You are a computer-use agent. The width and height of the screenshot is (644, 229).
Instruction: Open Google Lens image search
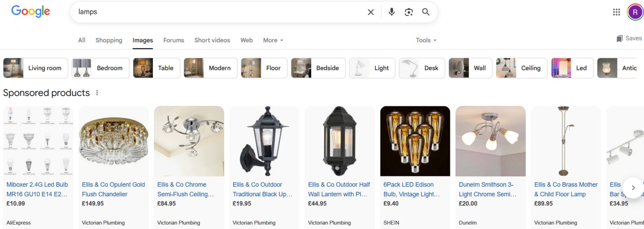click(x=409, y=12)
